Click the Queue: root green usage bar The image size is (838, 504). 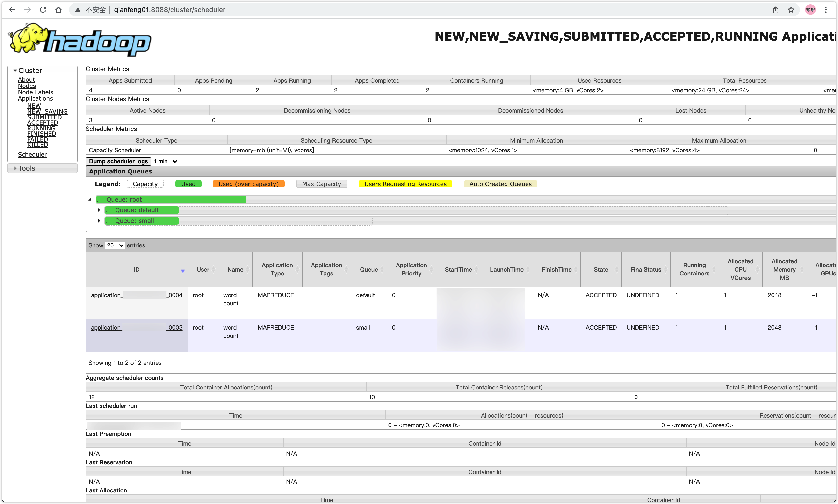tap(171, 199)
